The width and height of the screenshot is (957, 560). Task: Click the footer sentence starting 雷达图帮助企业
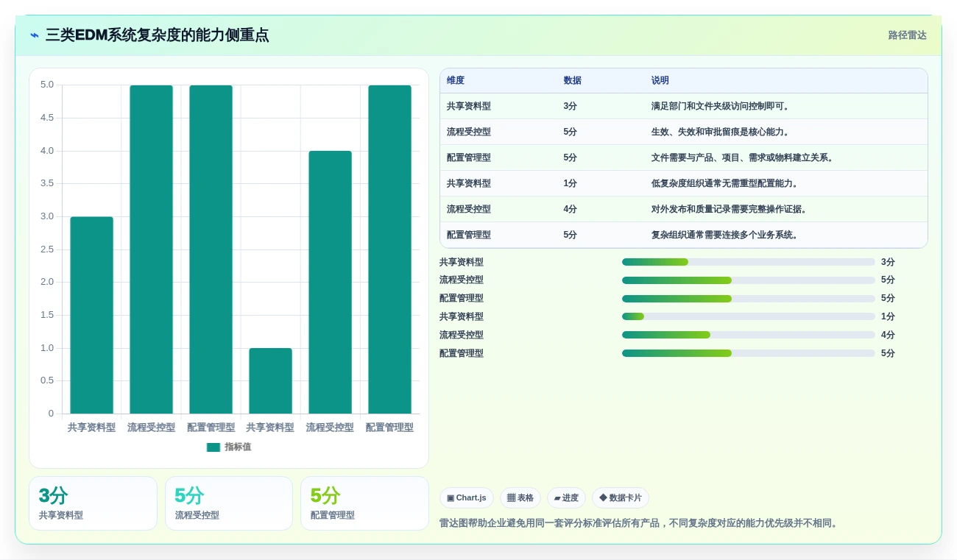pos(640,523)
